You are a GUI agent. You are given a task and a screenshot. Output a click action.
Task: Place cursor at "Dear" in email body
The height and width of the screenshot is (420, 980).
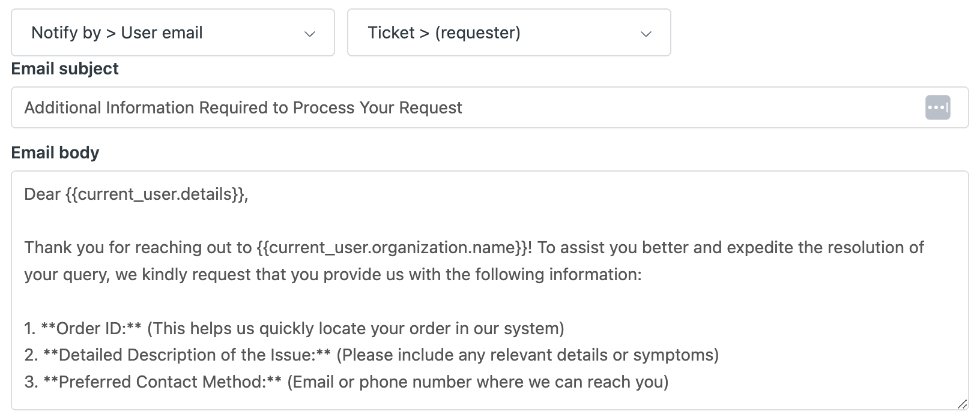(x=42, y=194)
